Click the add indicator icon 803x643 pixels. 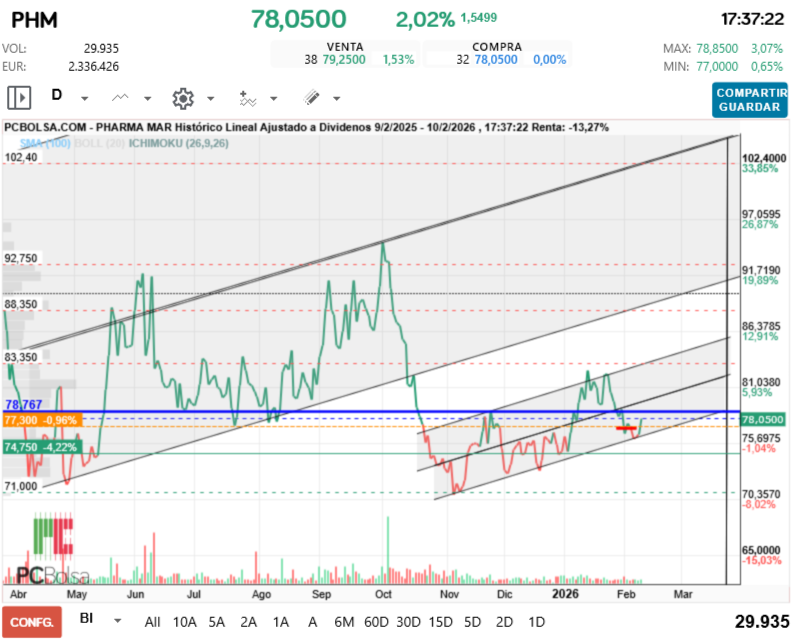(247, 98)
